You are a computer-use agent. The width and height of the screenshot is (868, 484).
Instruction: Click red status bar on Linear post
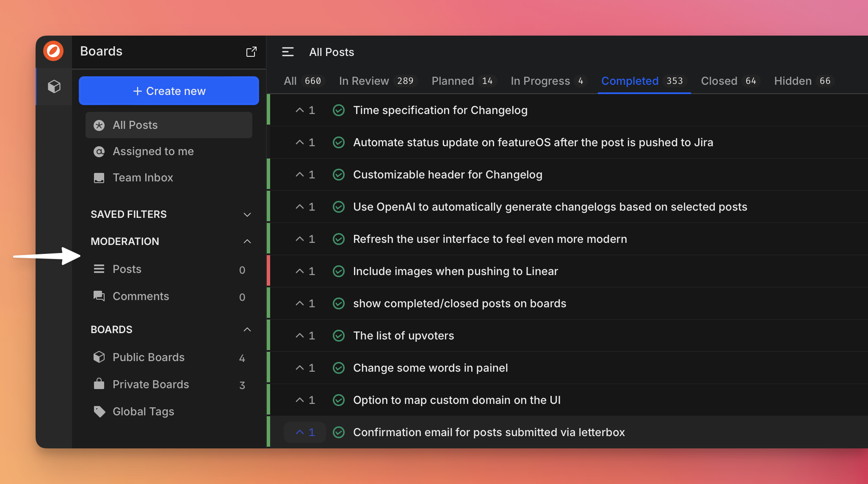click(268, 271)
